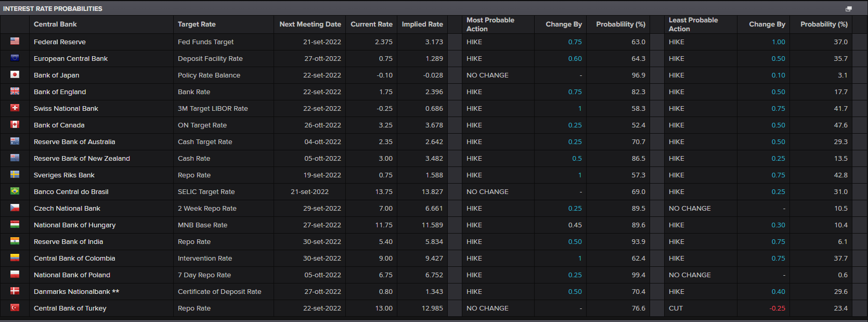
Task: Click SELIC Target Rate cell
Action: click(206, 192)
